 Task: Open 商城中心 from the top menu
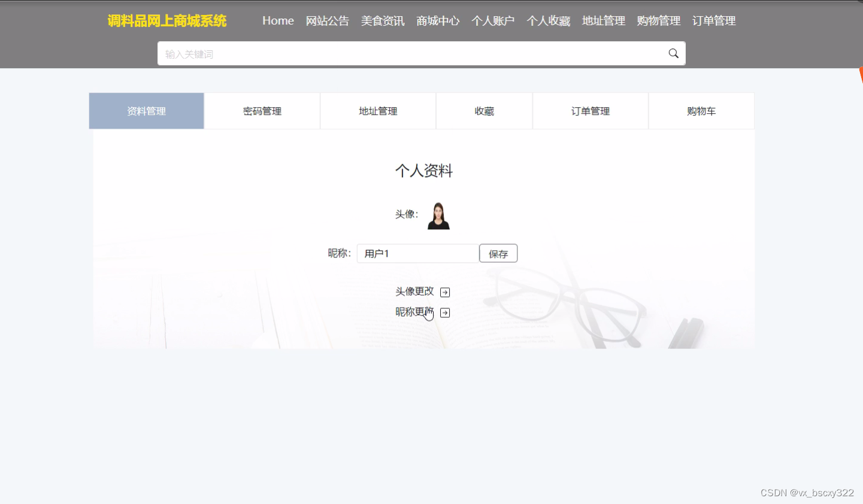coord(438,20)
